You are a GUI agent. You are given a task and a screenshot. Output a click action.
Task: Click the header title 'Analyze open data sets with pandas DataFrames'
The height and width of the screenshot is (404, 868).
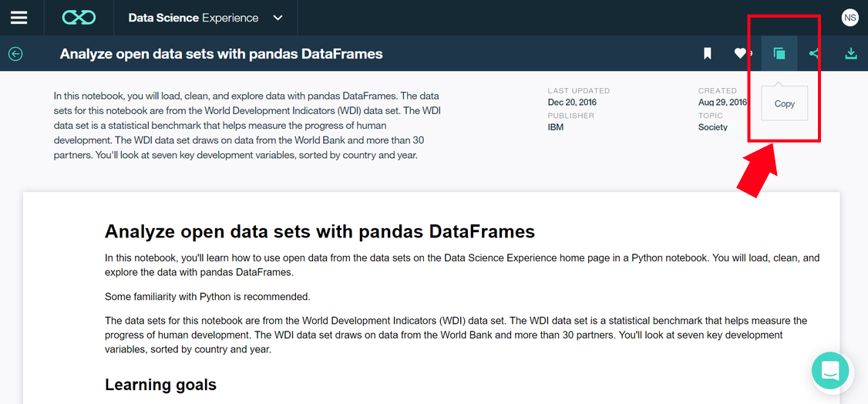point(221,54)
